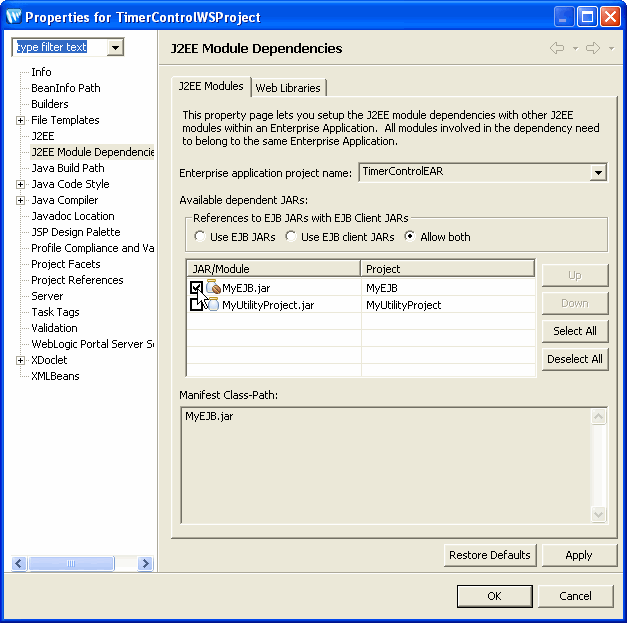Screen dimensions: 627x623
Task: Click the MyUtilityProject.jar row name
Action: point(268,305)
